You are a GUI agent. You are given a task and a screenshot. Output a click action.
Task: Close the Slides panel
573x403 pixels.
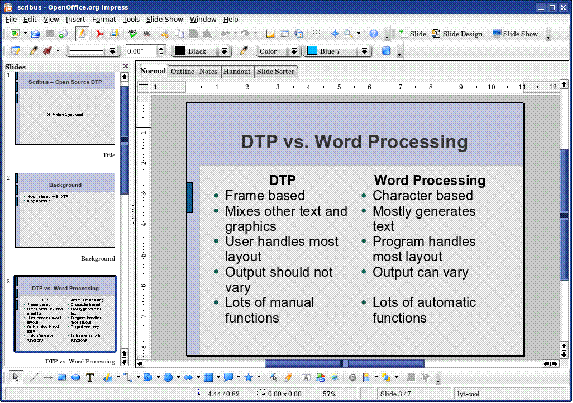[125, 66]
